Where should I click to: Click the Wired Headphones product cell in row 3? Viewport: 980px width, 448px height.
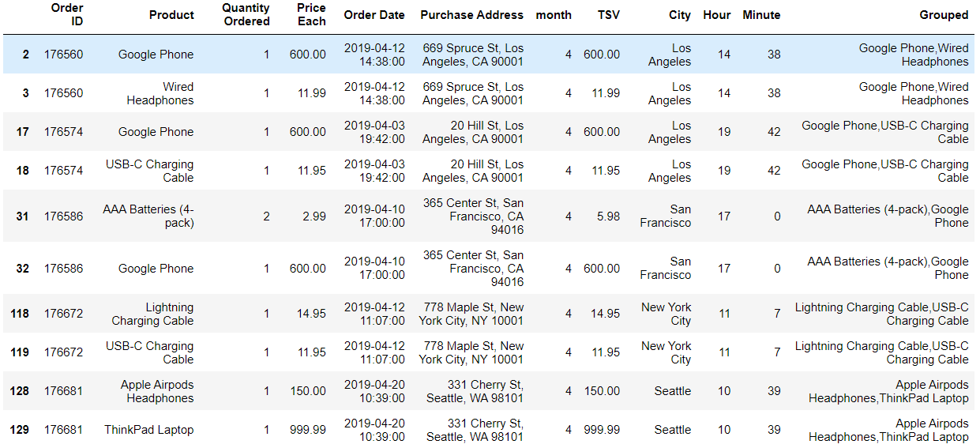pos(160,93)
